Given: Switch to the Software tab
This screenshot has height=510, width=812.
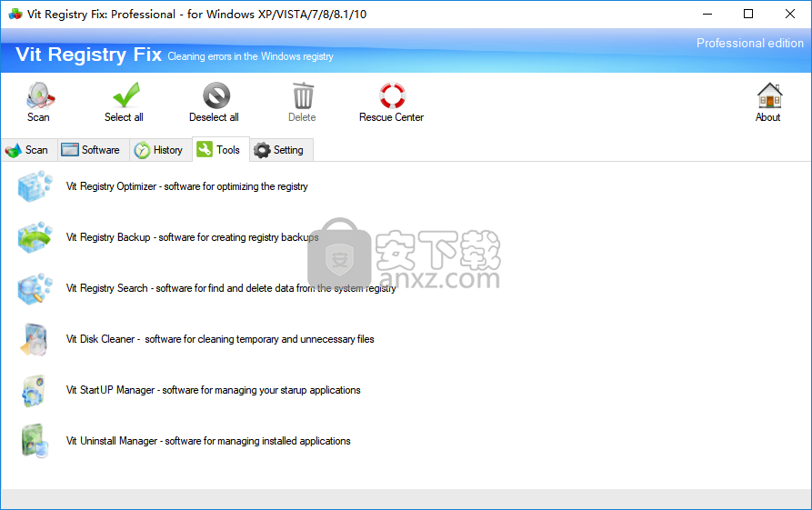Looking at the screenshot, I should coord(94,150).
